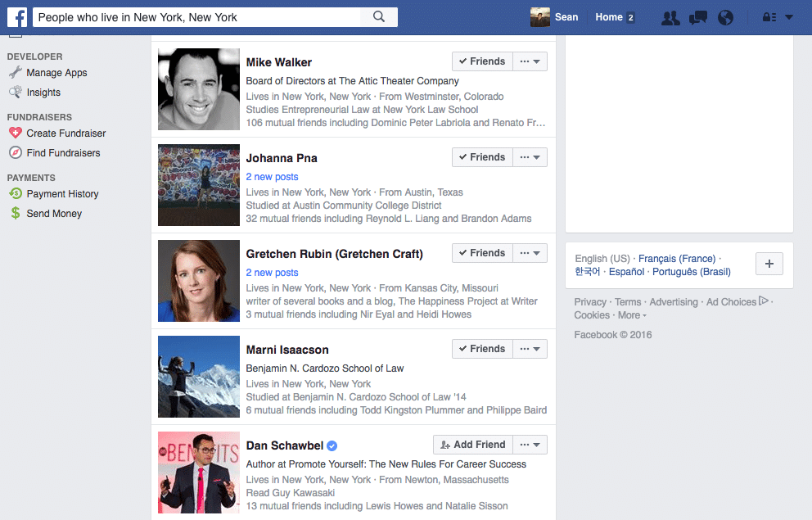The image size is (812, 520).
Task: Open more options dropdown for Marni Isaacson
Action: coord(530,349)
